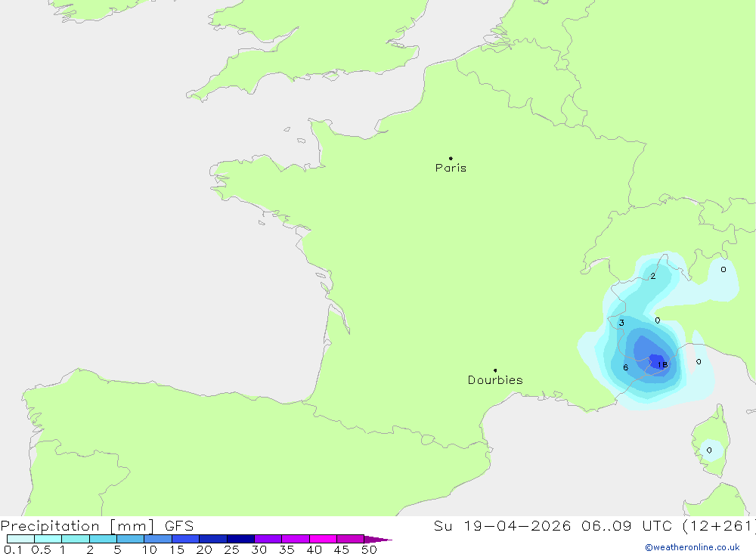Click the '2' precipitation value on the map

point(653,277)
